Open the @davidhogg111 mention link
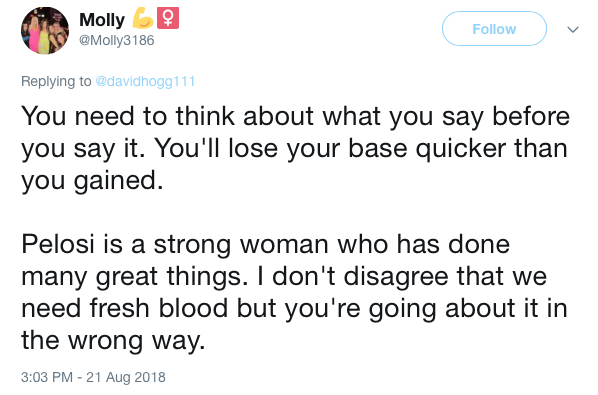Screen dimensions: 598x395 tap(145, 81)
